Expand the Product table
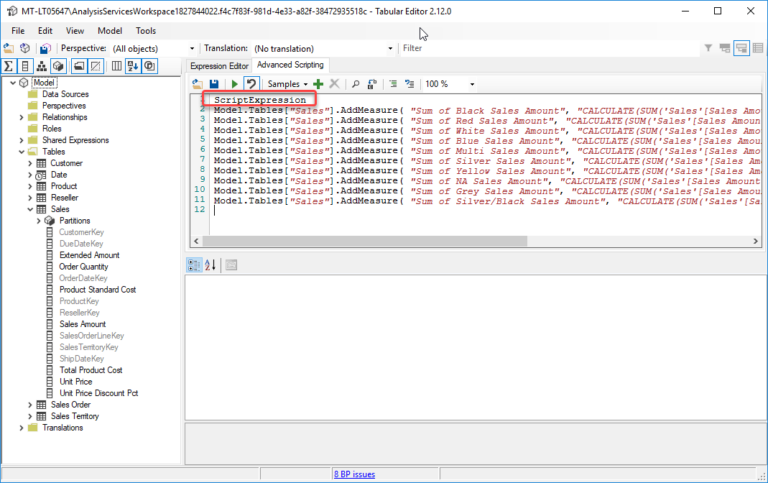768x483 pixels. coord(30,186)
